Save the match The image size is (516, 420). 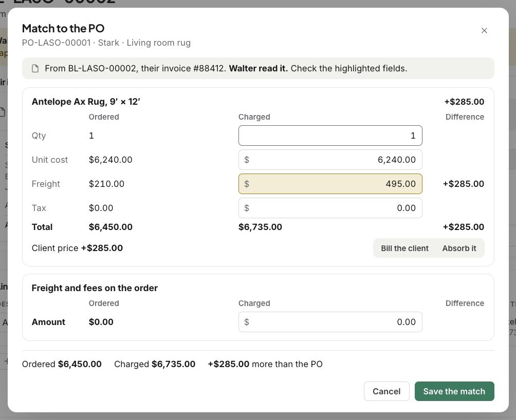[x=454, y=391]
